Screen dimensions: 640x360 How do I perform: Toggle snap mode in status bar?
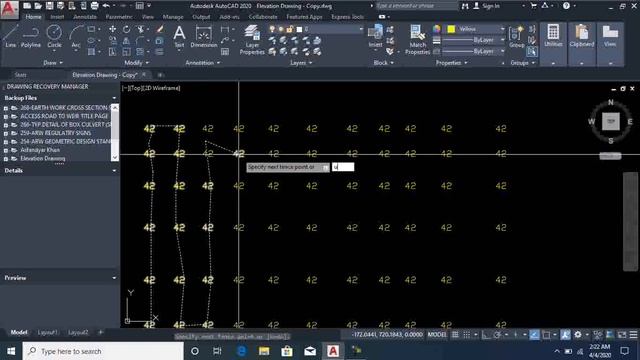pyautogui.click(x=467, y=335)
